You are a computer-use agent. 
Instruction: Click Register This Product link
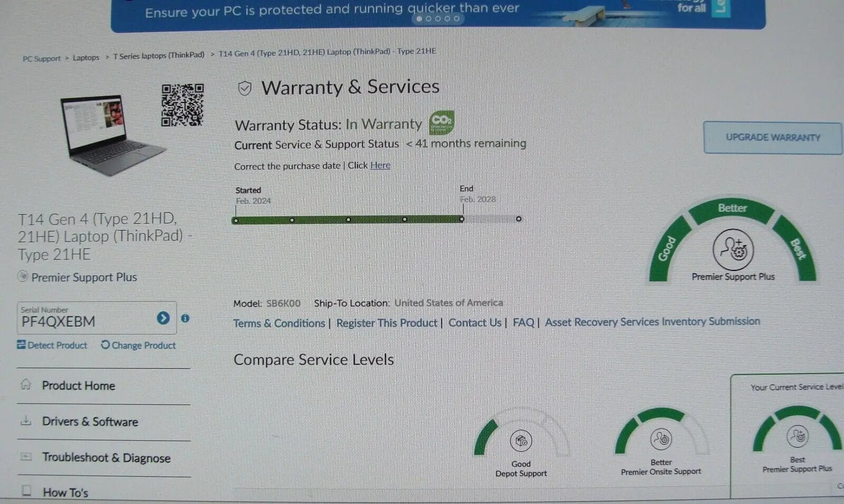[387, 323]
